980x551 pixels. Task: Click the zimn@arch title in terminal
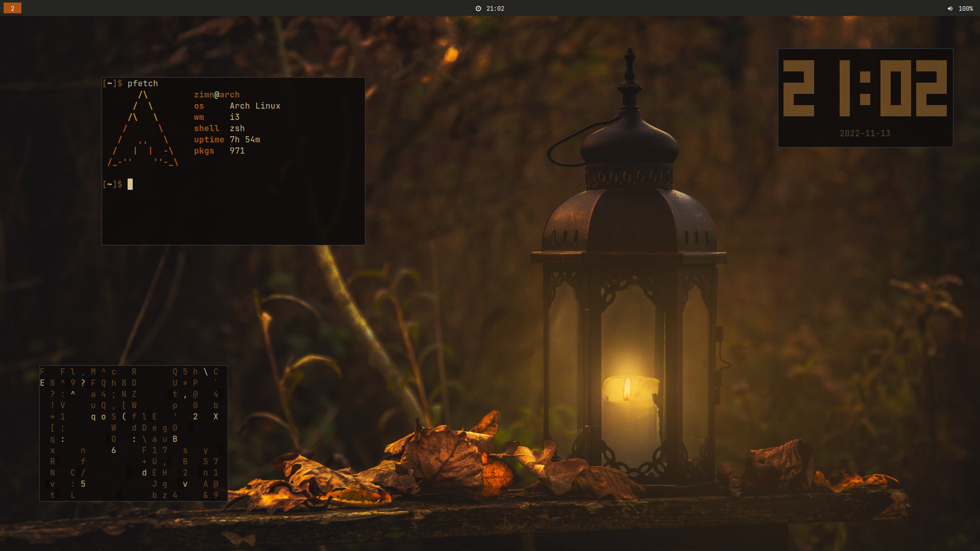pos(216,95)
